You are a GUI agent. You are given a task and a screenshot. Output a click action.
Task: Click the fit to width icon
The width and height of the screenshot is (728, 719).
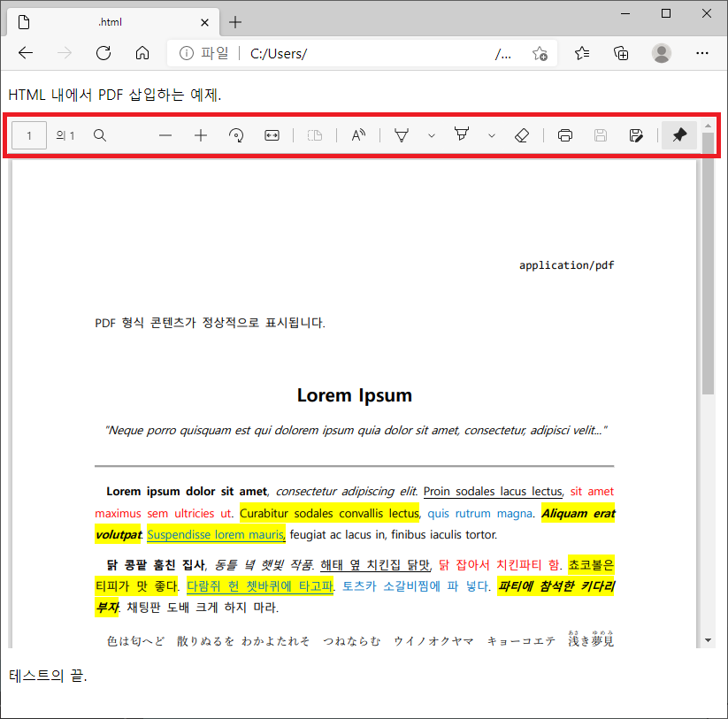point(272,135)
